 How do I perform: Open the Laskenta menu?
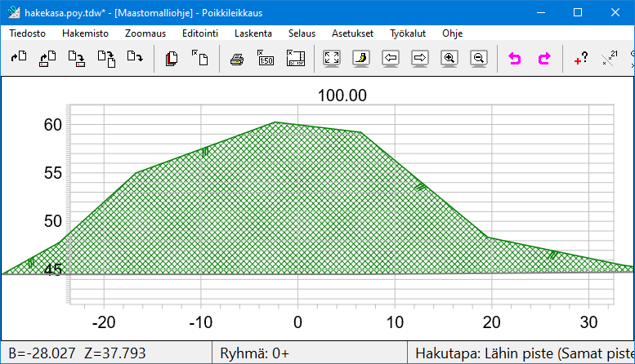pyautogui.click(x=253, y=33)
